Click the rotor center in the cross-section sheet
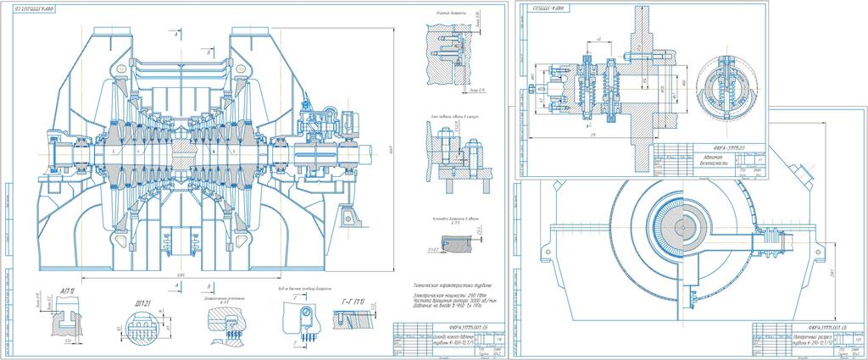This screenshot has width=868, height=360. click(684, 227)
